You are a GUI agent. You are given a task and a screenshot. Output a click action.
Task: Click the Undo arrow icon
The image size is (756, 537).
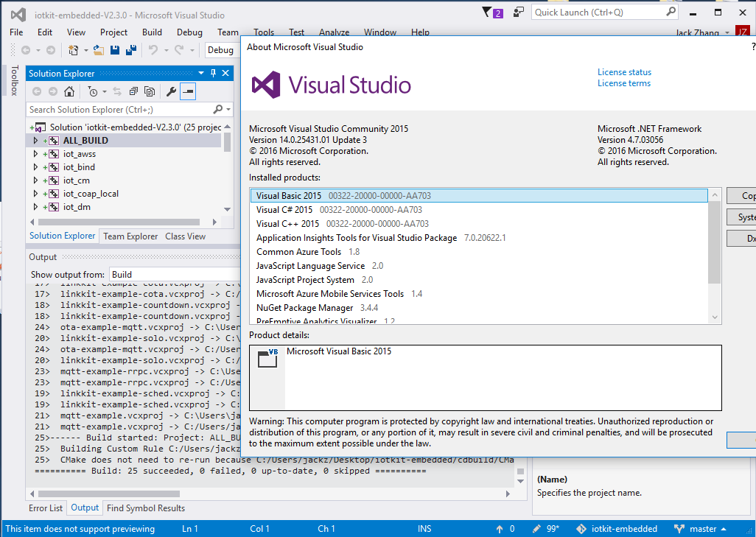tap(153, 50)
